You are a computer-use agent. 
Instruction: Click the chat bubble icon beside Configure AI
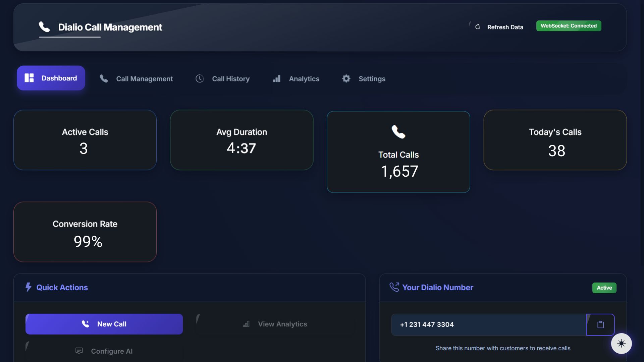tap(79, 351)
